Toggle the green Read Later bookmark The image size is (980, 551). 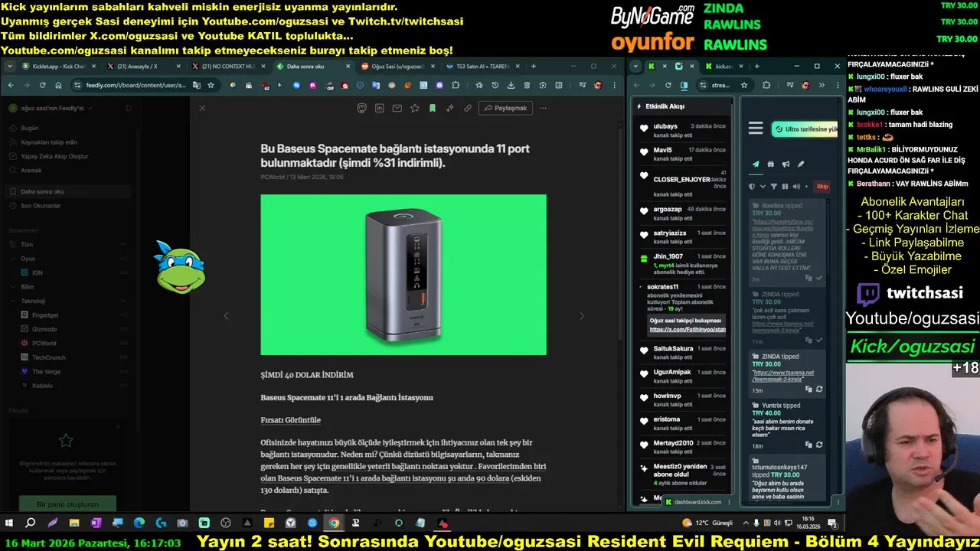point(433,108)
